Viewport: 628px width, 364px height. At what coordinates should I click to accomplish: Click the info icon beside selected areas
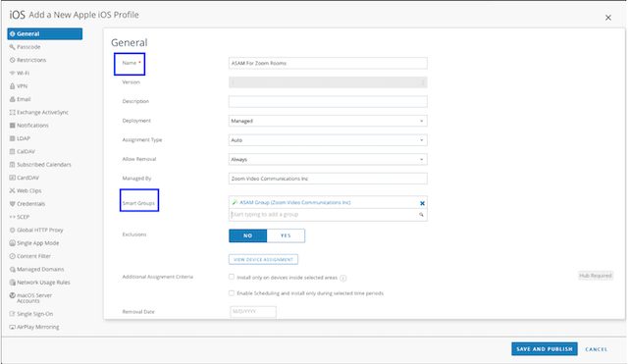[343, 278]
